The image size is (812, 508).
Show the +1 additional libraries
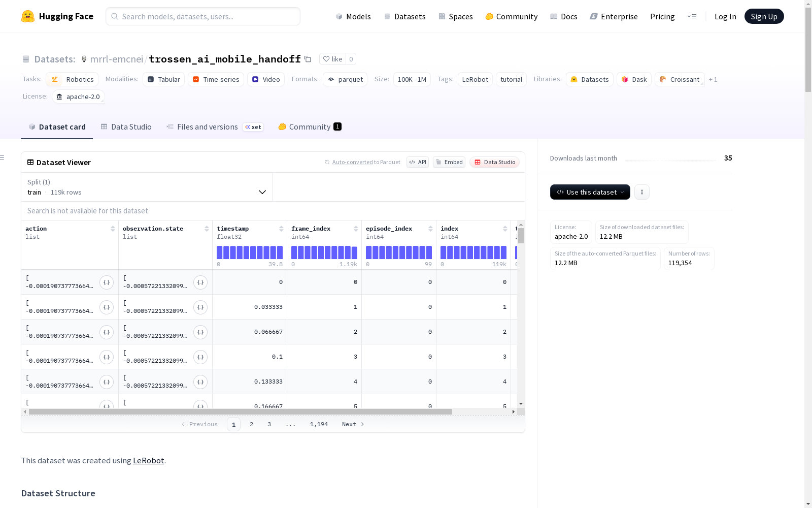pyautogui.click(x=713, y=79)
